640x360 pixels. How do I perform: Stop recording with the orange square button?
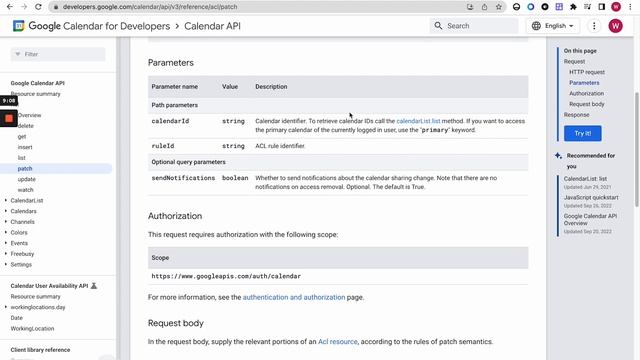9,119
